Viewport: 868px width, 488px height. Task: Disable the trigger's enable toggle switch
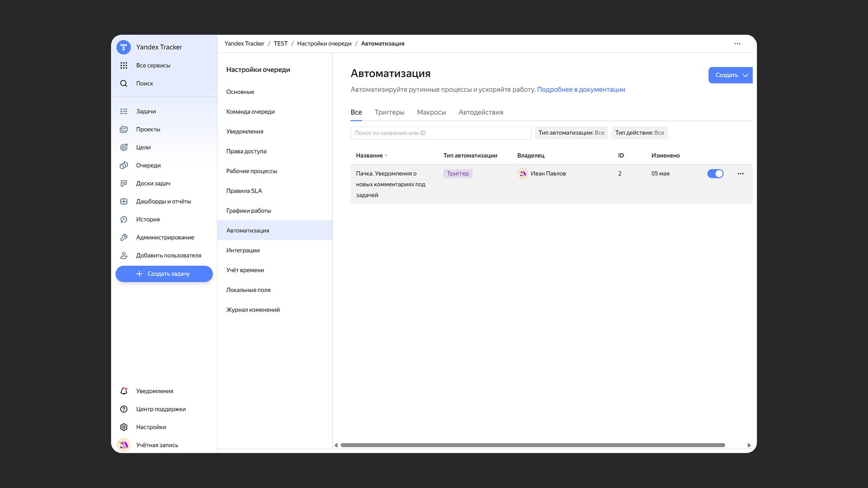[715, 174]
